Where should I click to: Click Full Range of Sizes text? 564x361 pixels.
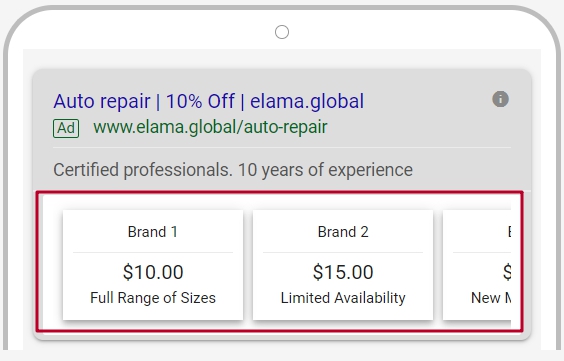153,298
